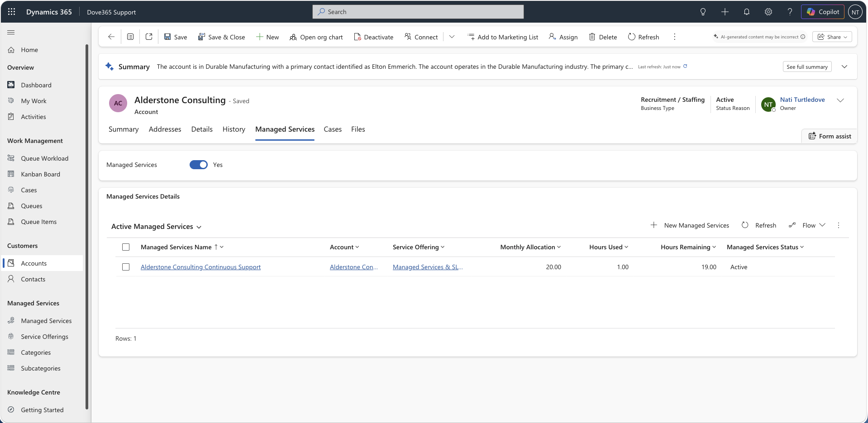Viewport: 868px width, 423px height.
Task: Refresh the Managed Services subgrid
Action: click(759, 225)
